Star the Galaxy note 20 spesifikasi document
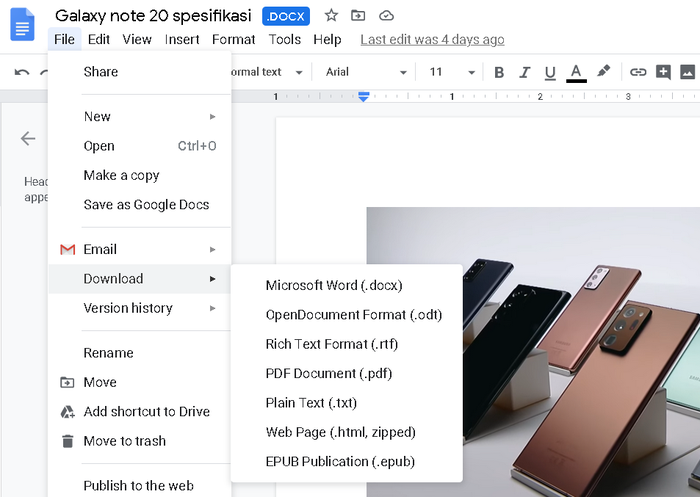Viewport: 700px width, 497px height. pyautogui.click(x=331, y=16)
